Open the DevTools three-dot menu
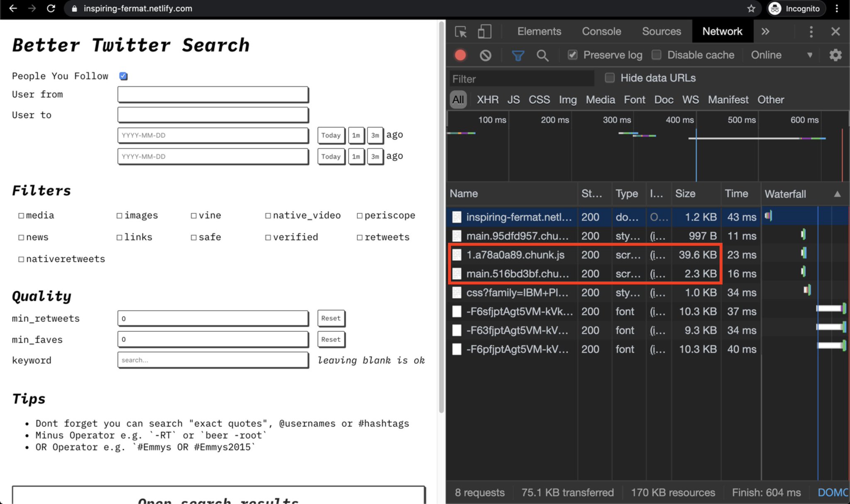The image size is (850, 504). (811, 32)
